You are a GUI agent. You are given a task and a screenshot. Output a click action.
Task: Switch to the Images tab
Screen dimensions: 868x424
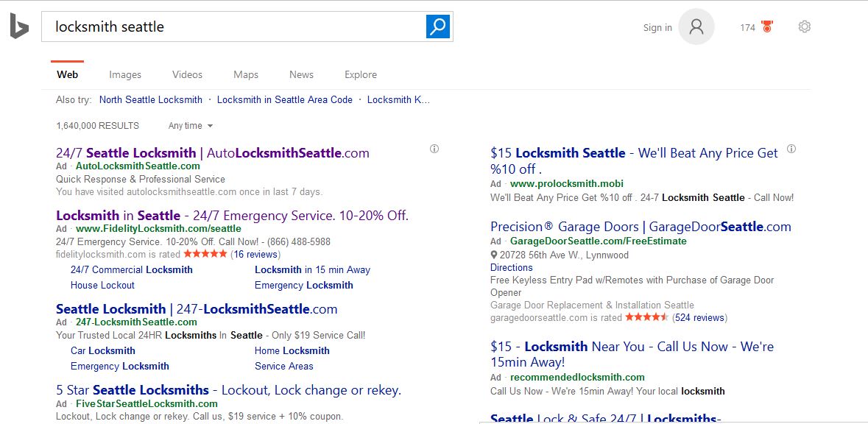[x=125, y=74]
